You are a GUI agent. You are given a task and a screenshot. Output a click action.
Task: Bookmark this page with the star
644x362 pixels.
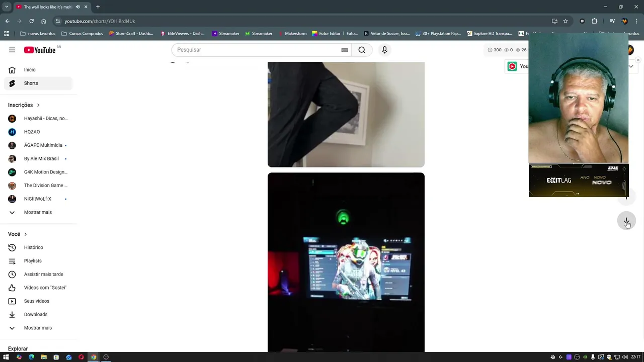566,21
